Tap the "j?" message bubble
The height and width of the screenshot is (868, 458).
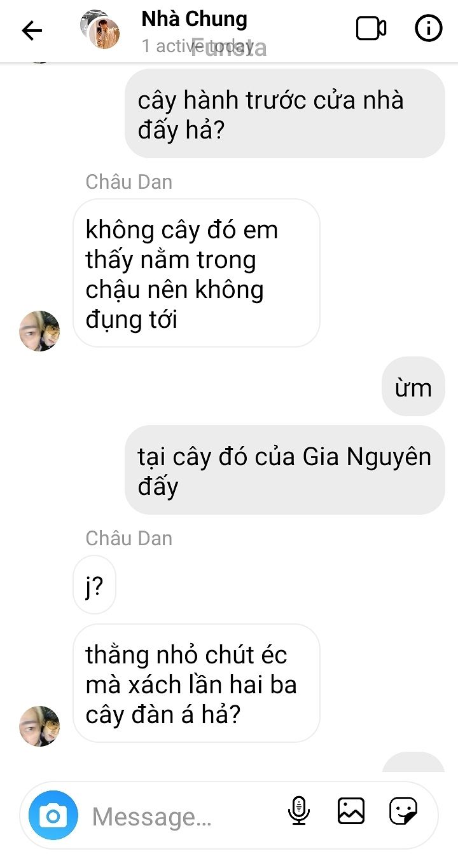pyautogui.click(x=94, y=585)
